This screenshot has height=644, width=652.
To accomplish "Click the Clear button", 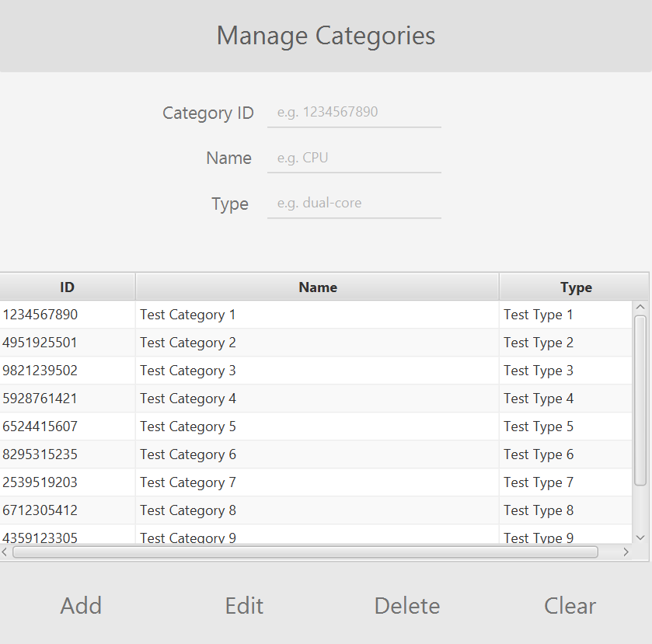I will tap(570, 606).
